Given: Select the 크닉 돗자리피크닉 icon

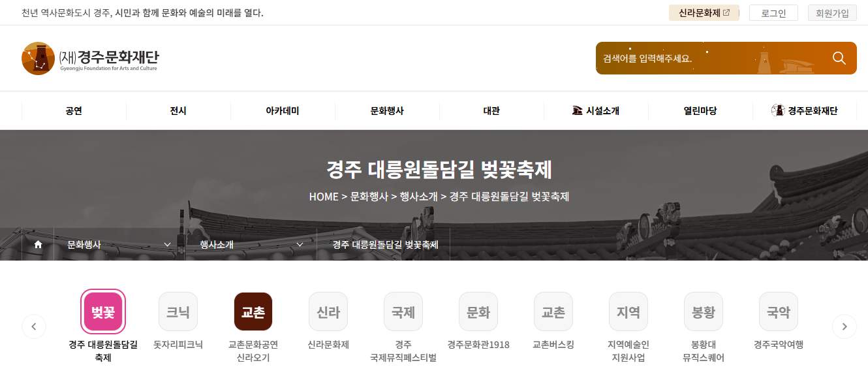Looking at the screenshot, I should tap(178, 312).
